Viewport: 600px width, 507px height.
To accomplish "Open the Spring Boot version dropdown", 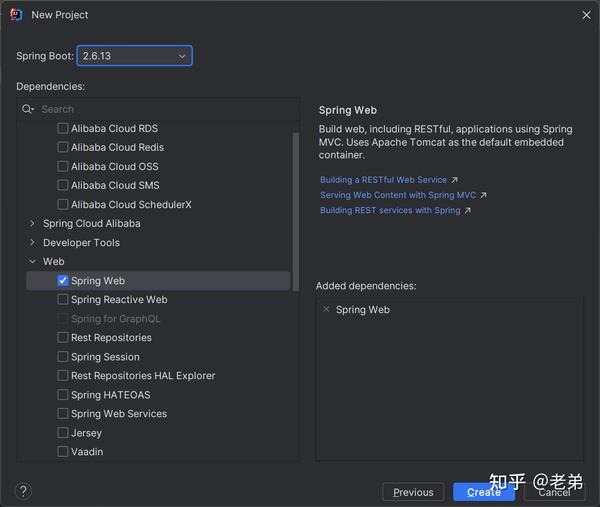I will click(x=134, y=56).
